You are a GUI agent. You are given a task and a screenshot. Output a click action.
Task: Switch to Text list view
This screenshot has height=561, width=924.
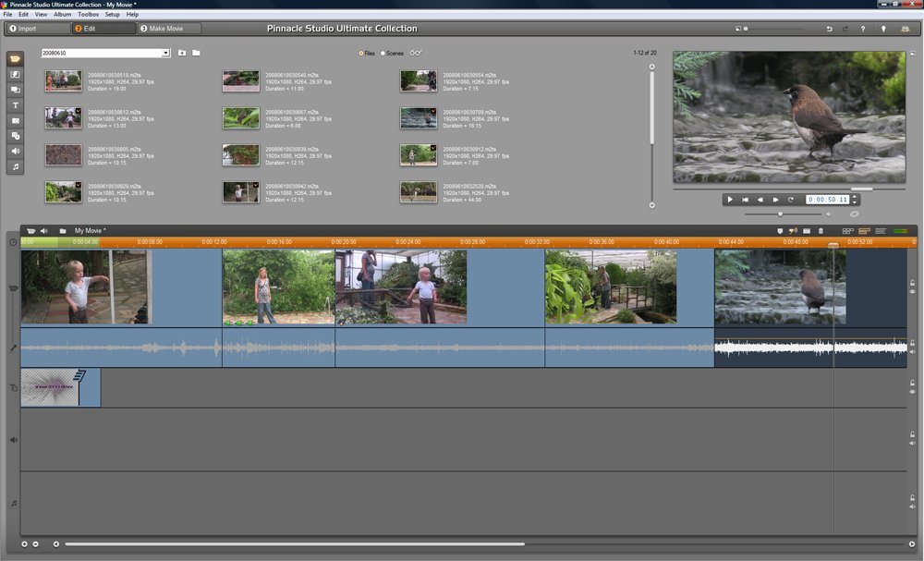tap(881, 231)
